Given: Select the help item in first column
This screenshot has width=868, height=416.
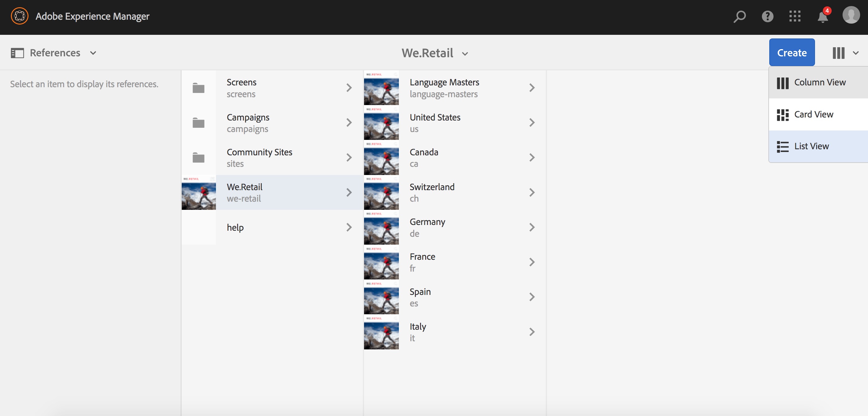Looking at the screenshot, I should pos(235,227).
